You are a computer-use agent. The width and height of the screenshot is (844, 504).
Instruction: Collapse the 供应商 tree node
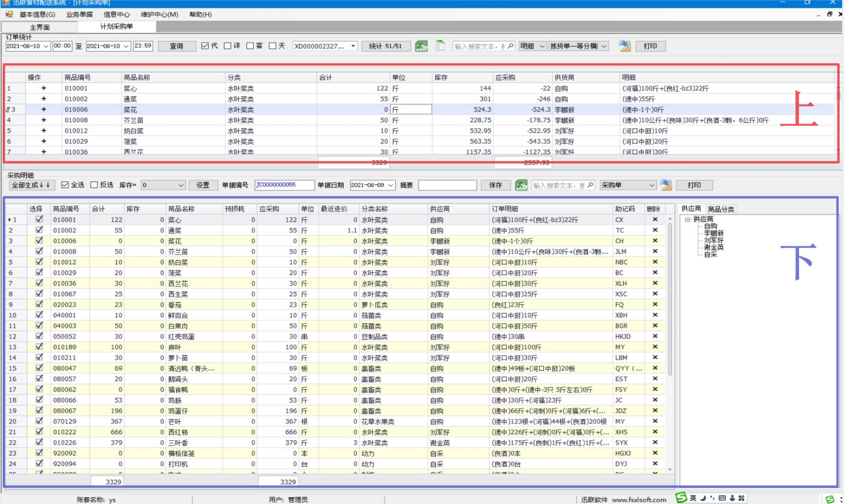(x=687, y=219)
